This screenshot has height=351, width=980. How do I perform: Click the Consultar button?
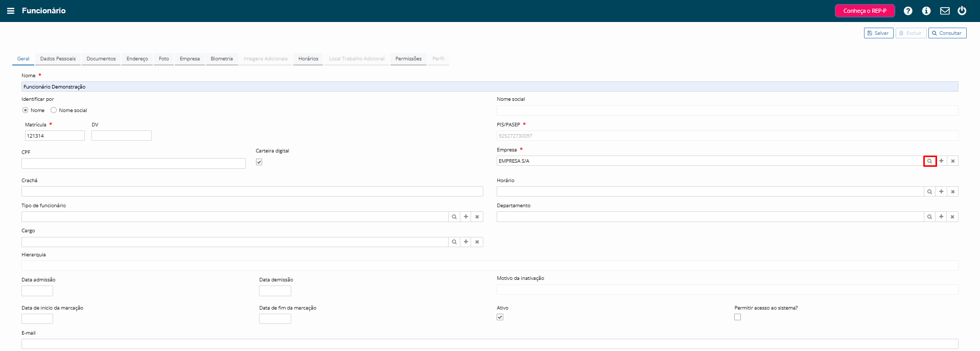click(947, 33)
